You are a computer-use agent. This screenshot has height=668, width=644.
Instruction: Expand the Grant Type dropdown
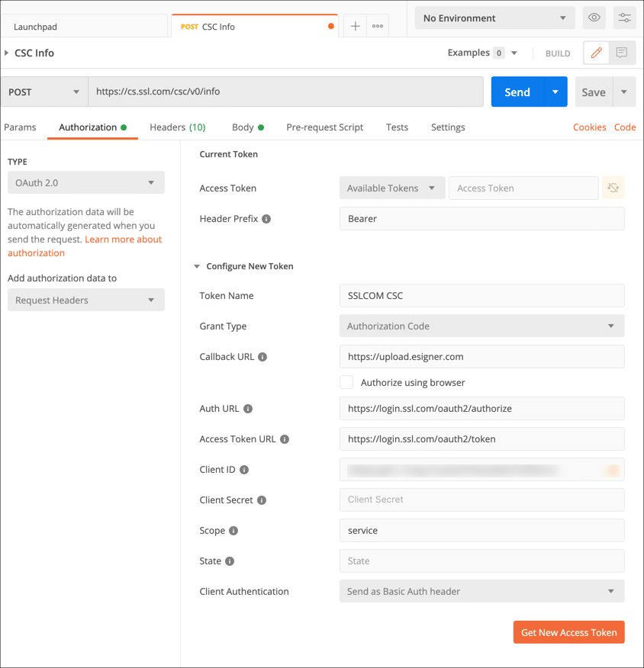481,326
